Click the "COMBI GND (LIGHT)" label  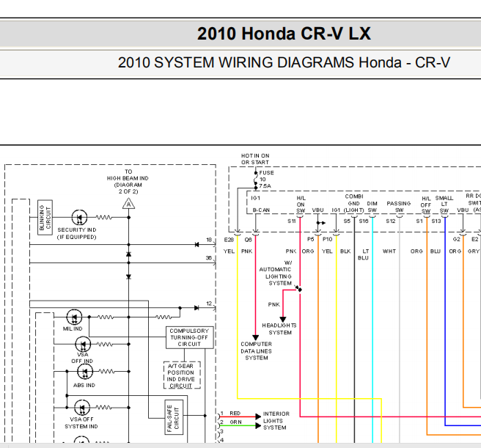[x=353, y=203]
